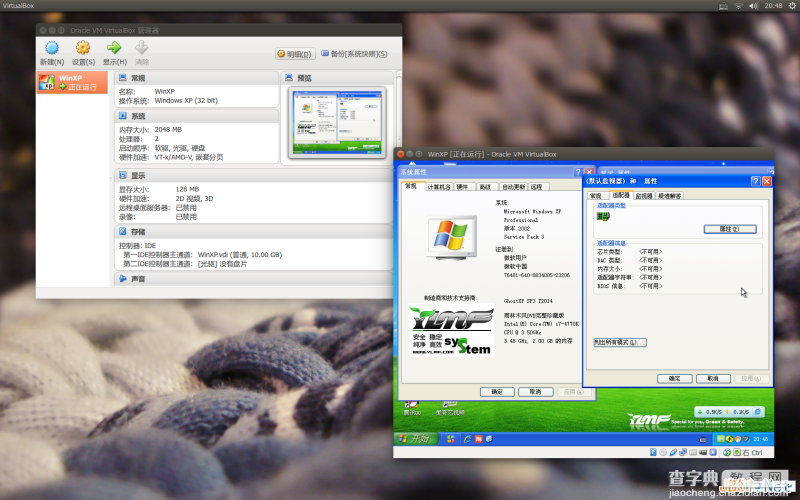Open the Ubuntu Wi-Fi network indicator
The width and height of the screenshot is (800, 500).
pos(738,6)
